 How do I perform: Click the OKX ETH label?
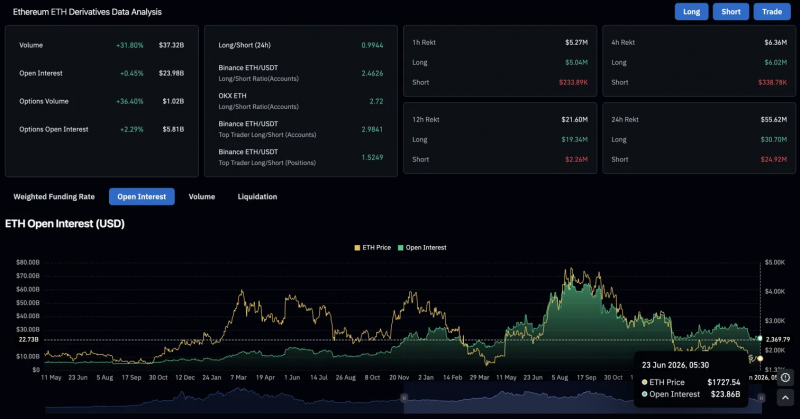click(x=233, y=95)
